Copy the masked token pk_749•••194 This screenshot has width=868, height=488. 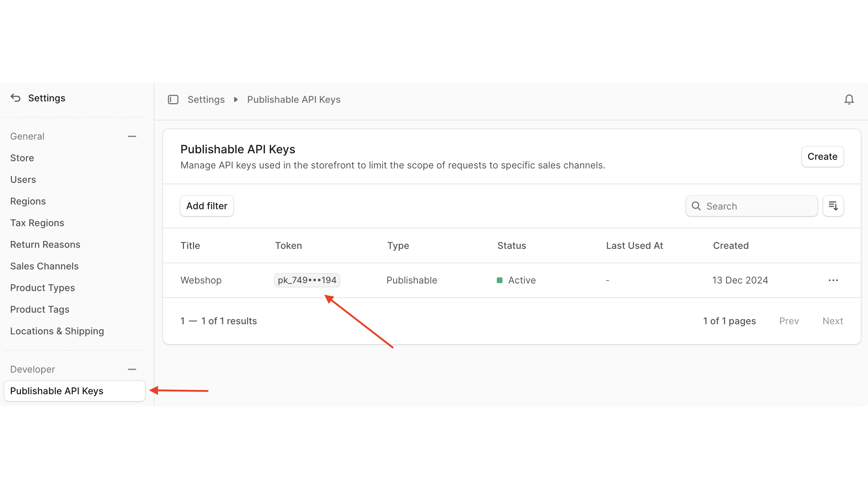(307, 280)
